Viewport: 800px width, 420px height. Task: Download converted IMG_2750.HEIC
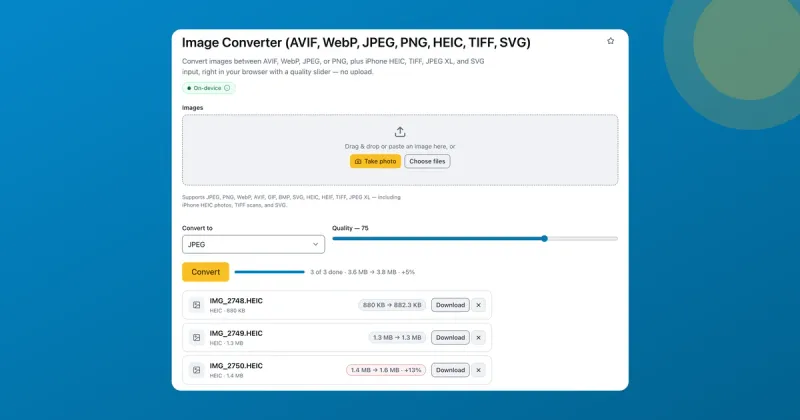pos(450,370)
